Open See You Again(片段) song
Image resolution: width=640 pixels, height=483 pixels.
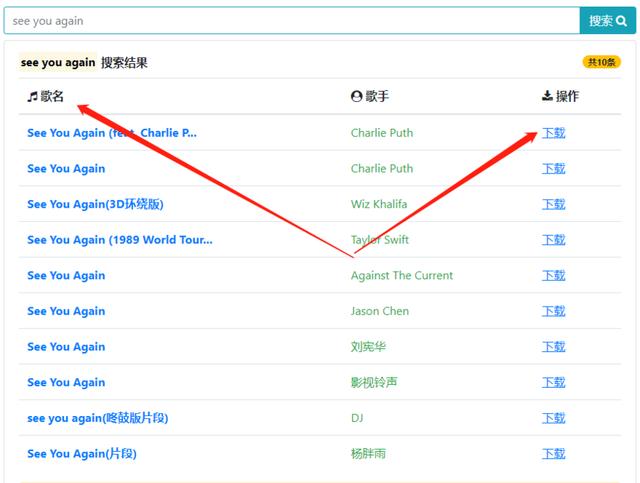(x=82, y=454)
